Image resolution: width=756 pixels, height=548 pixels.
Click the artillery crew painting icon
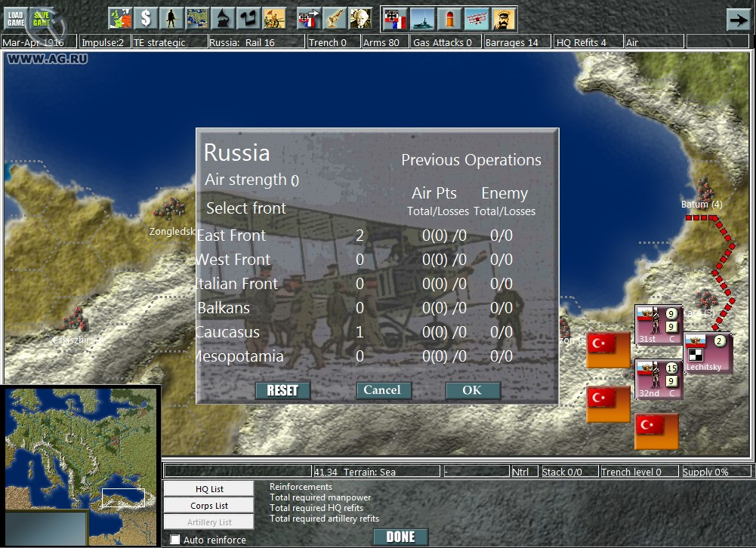coord(274,18)
